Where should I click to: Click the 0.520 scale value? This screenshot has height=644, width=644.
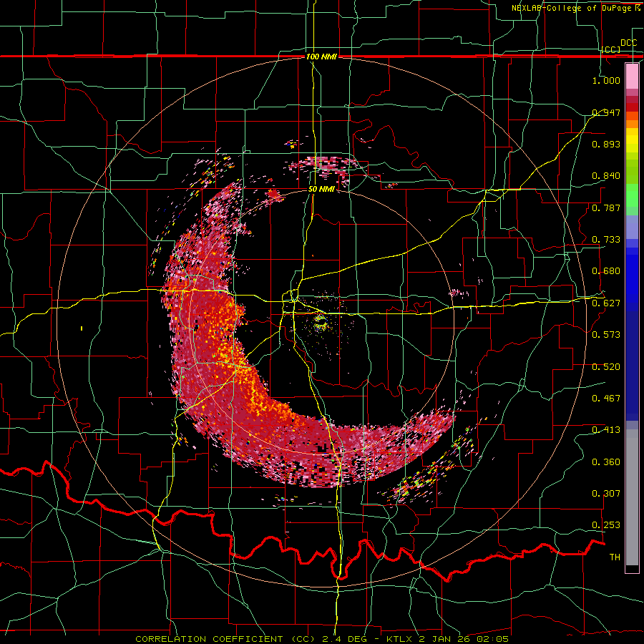point(606,367)
